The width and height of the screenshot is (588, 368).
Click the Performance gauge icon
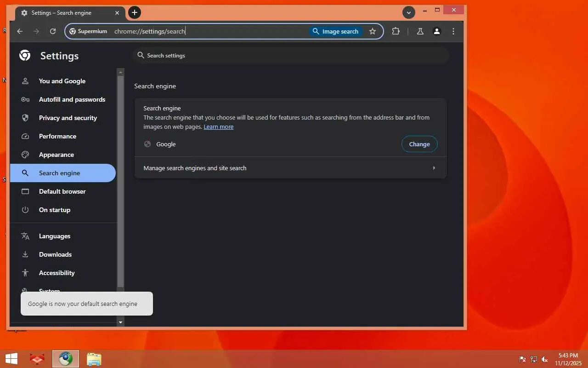pos(25,136)
